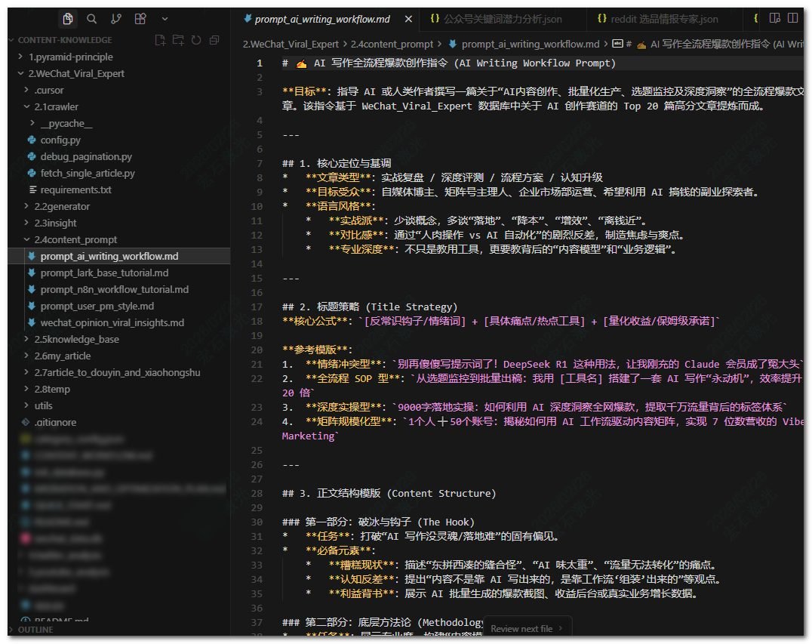This screenshot has width=812, height=644.
Task: Switch to prompt_ai_writing_workflow.md tab
Action: point(322,19)
